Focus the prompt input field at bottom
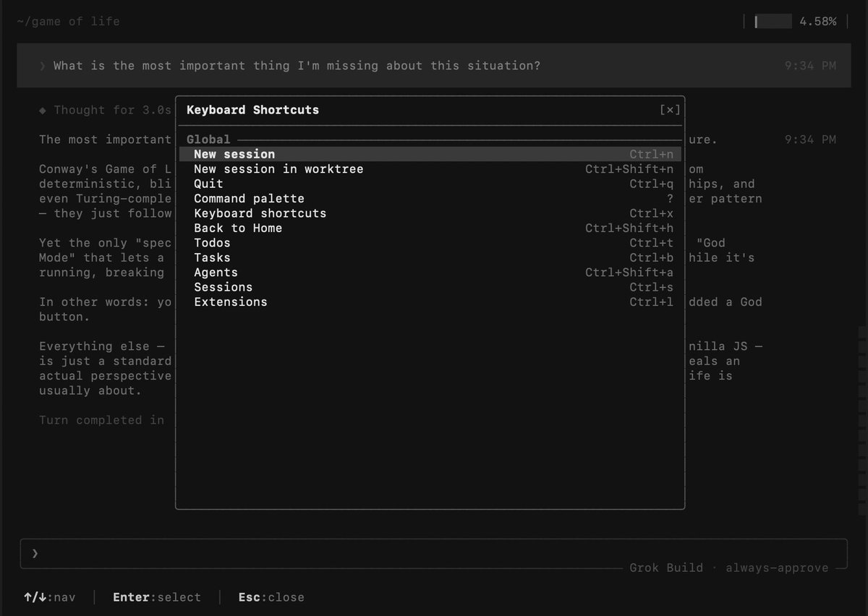Image resolution: width=868 pixels, height=616 pixels. click(x=433, y=553)
